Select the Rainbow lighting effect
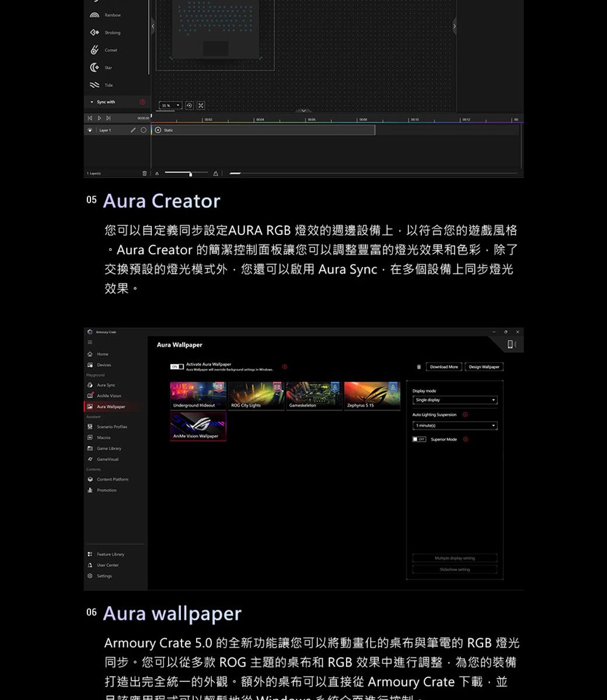The image size is (607, 700). coord(106,15)
